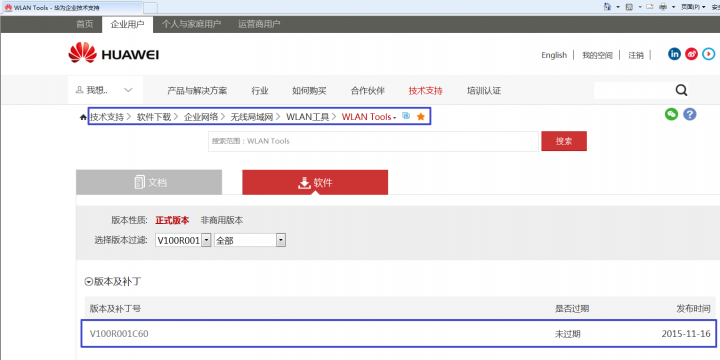720x360 pixels.
Task: Open 技术支持 navigation item
Action: point(426,90)
